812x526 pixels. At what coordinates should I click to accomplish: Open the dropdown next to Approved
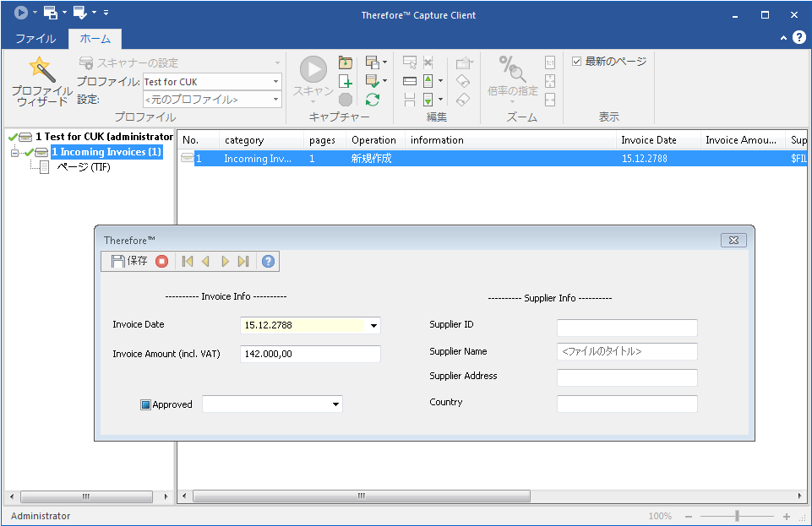[335, 404]
